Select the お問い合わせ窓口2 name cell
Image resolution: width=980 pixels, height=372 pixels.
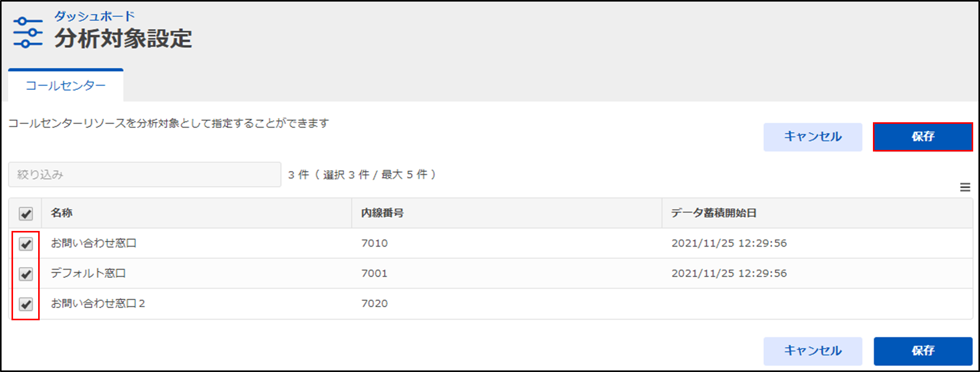pyautogui.click(x=98, y=304)
